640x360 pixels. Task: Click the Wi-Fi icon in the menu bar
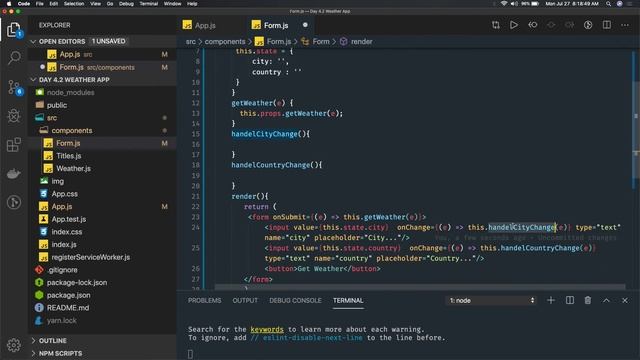[x=504, y=4]
